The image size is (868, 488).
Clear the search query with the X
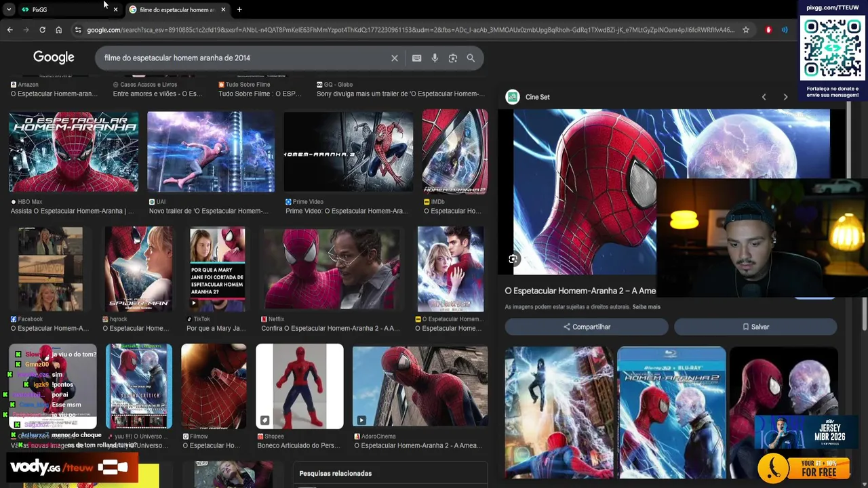394,58
